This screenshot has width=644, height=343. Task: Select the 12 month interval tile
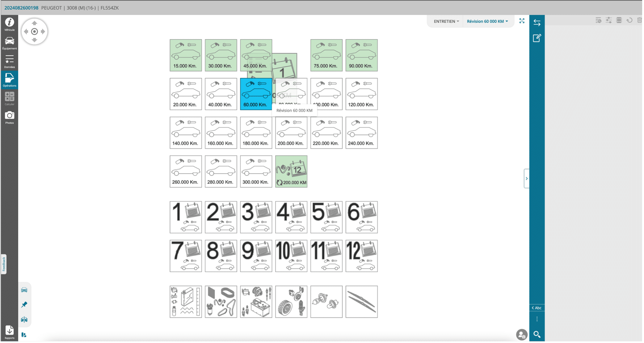click(361, 256)
